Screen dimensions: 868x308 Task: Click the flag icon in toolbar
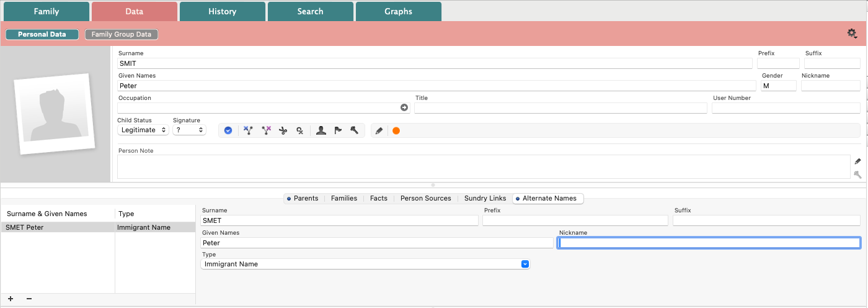click(338, 130)
